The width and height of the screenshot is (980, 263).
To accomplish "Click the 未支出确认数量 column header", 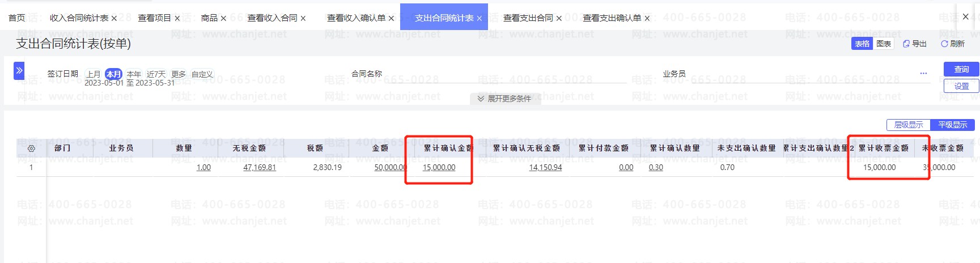I will 746,148.
